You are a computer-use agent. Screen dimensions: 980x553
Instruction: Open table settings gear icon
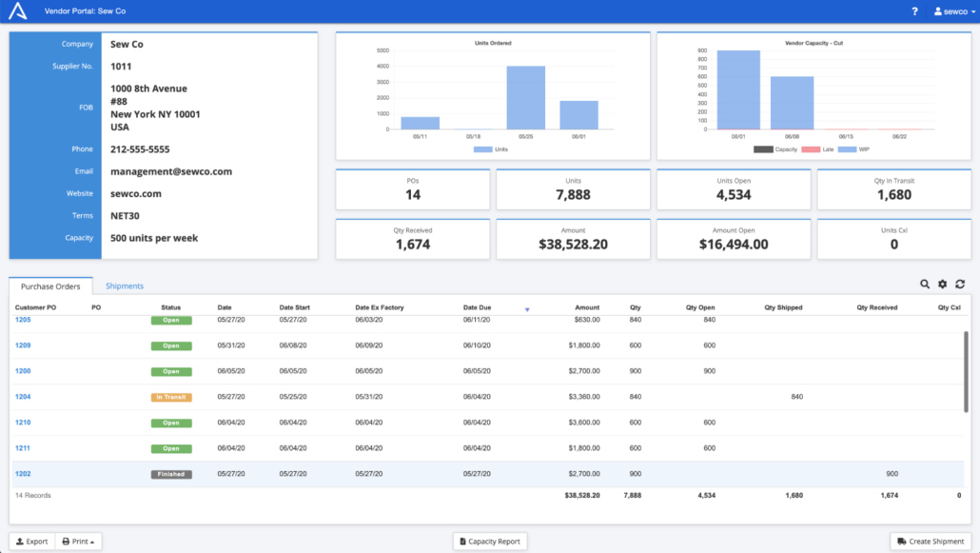coord(943,284)
